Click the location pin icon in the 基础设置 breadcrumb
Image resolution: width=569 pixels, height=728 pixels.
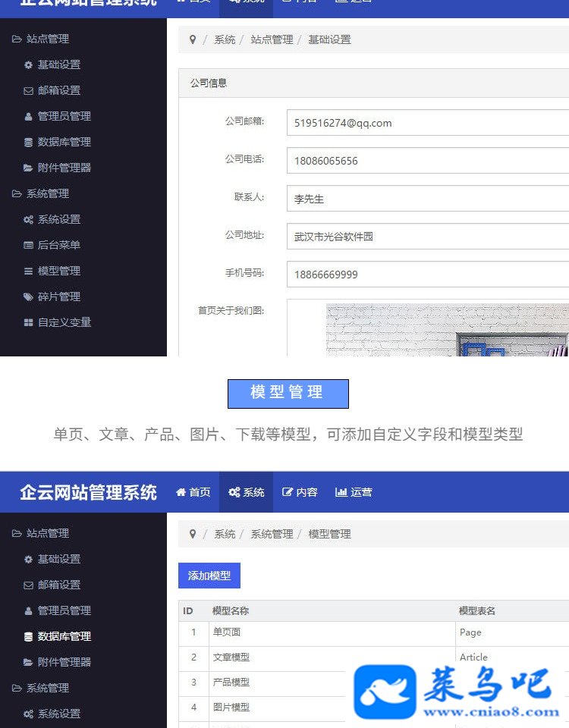tap(193, 39)
